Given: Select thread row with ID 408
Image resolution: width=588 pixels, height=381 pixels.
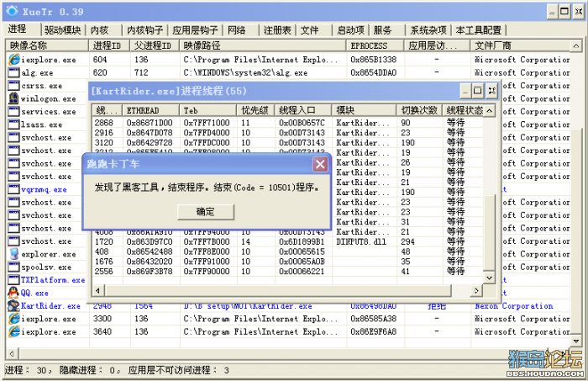Looking at the screenshot, I should click(287, 251).
